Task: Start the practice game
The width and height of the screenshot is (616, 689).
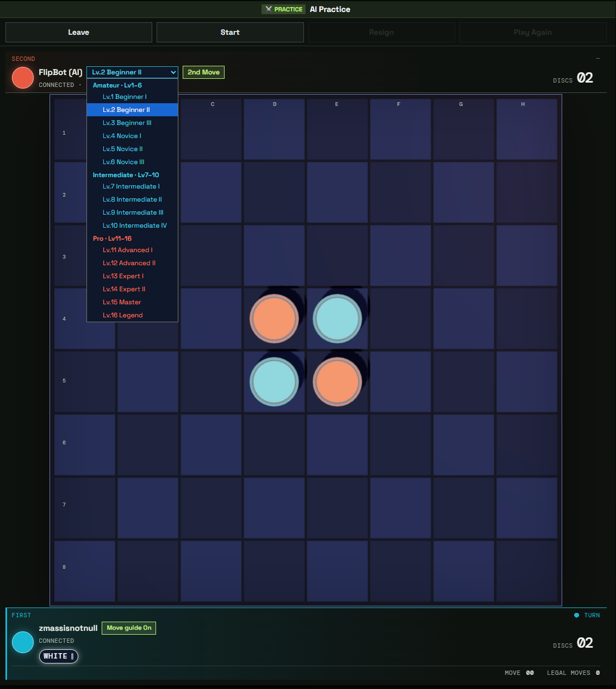Action: click(x=230, y=32)
